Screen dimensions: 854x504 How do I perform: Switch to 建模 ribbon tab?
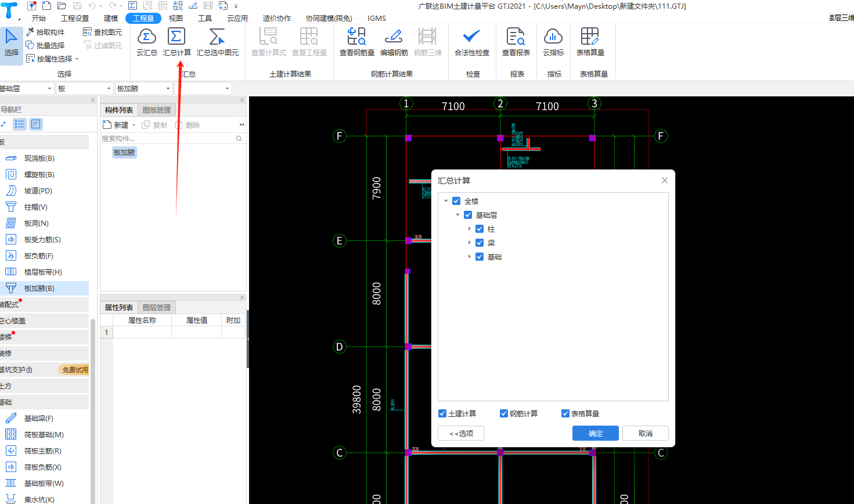coord(110,18)
